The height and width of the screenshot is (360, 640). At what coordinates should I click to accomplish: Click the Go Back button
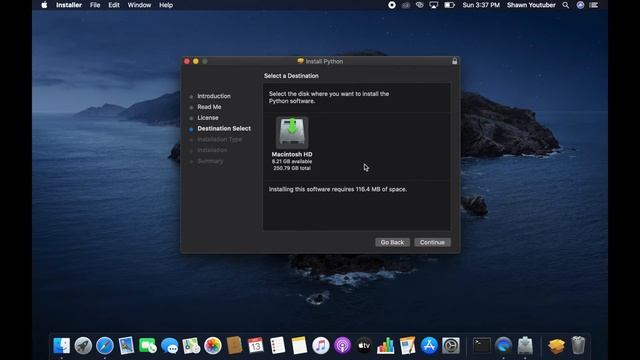(392, 242)
